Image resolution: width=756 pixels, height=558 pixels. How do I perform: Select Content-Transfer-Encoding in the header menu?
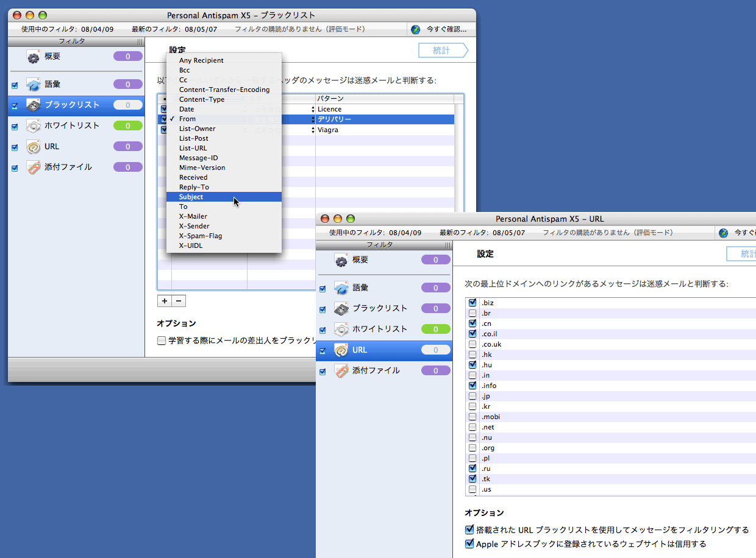224,90
